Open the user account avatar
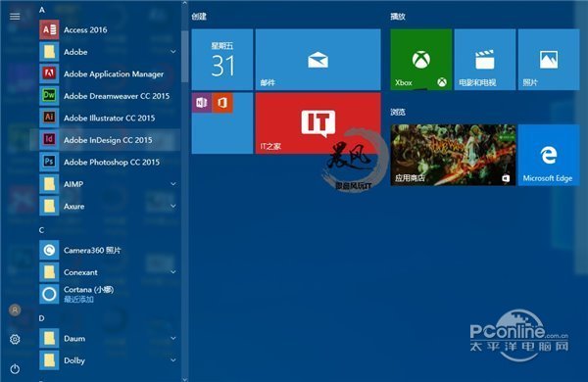This screenshot has width=588, height=382. pyautogui.click(x=15, y=310)
